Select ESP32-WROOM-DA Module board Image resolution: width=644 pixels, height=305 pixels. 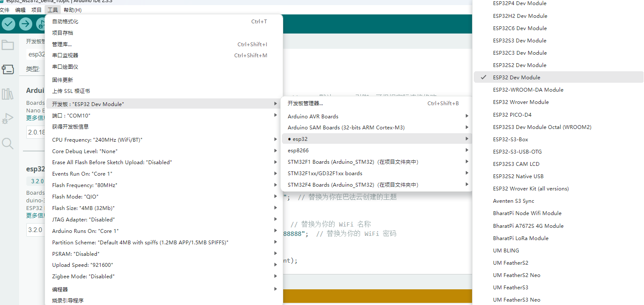click(x=558, y=90)
